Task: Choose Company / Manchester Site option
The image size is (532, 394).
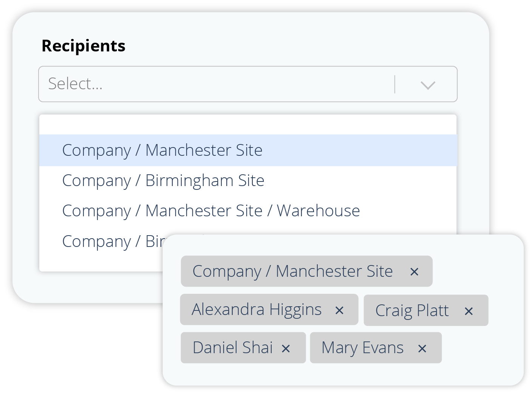Action: (248, 150)
